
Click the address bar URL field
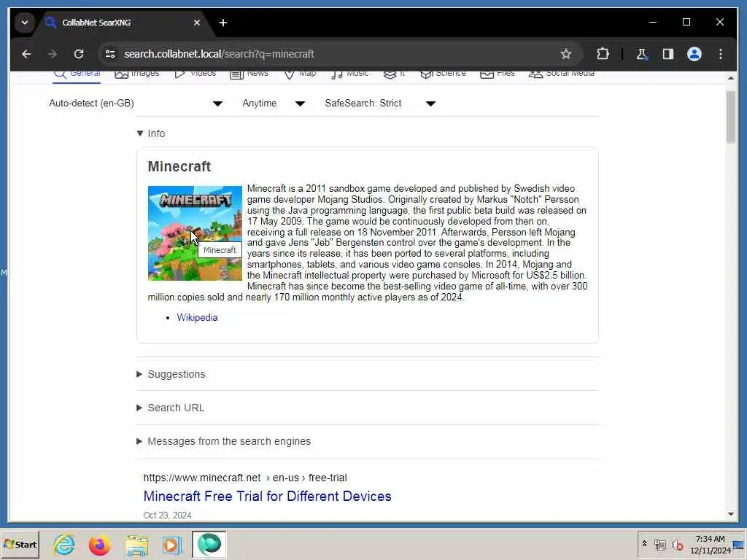[x=333, y=54]
